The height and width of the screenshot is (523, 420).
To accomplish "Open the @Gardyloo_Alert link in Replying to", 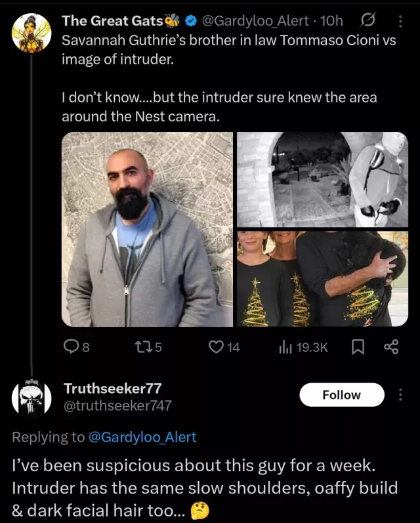I will [x=141, y=437].
